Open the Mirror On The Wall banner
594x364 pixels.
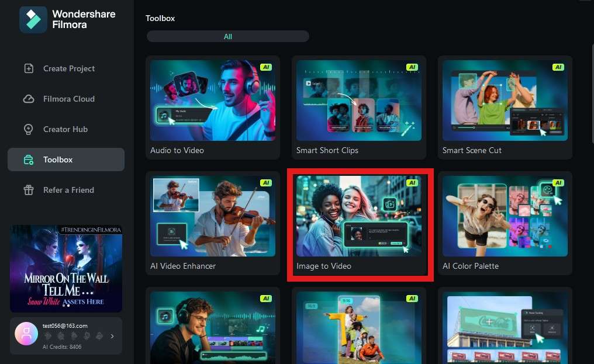[x=66, y=269]
